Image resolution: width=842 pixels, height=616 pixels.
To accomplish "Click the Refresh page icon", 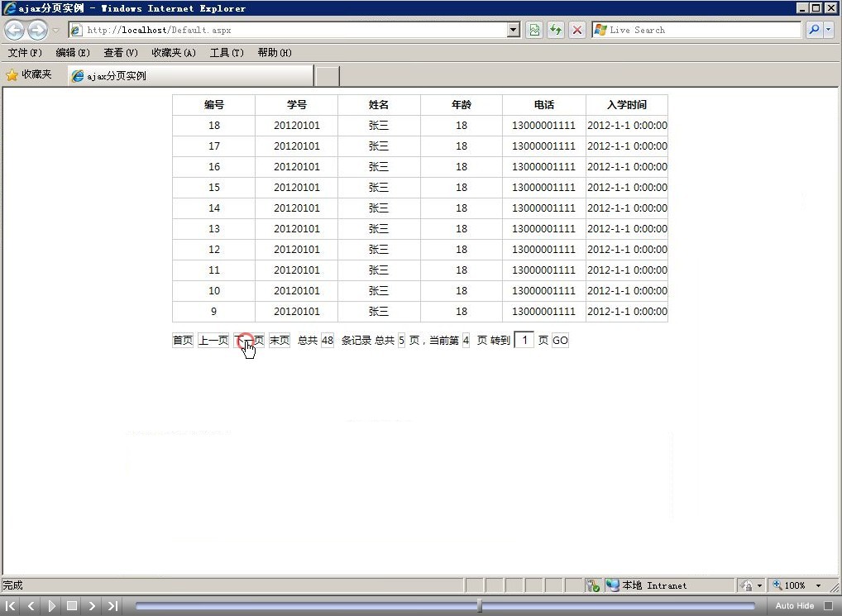I will pyautogui.click(x=556, y=30).
